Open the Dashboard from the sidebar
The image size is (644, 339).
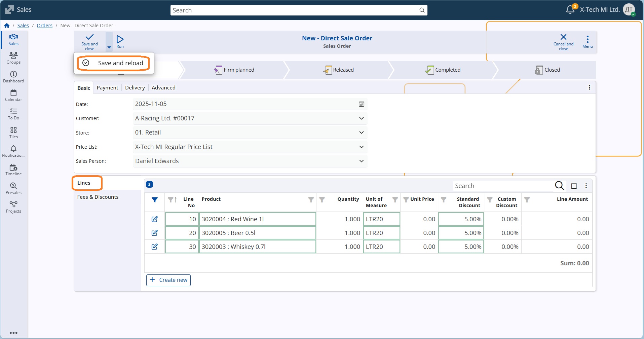click(x=13, y=77)
